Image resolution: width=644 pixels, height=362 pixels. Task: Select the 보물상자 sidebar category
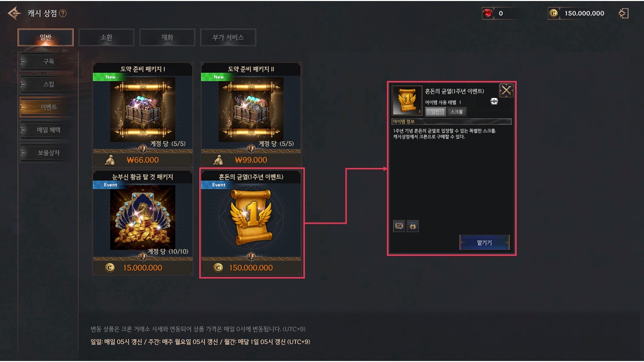point(48,152)
